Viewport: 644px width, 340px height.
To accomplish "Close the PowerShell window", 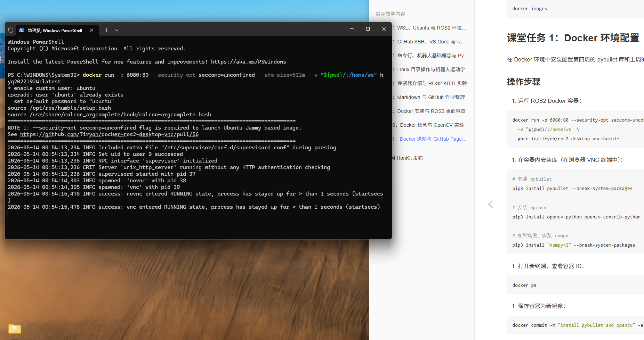I will tap(384, 29).
